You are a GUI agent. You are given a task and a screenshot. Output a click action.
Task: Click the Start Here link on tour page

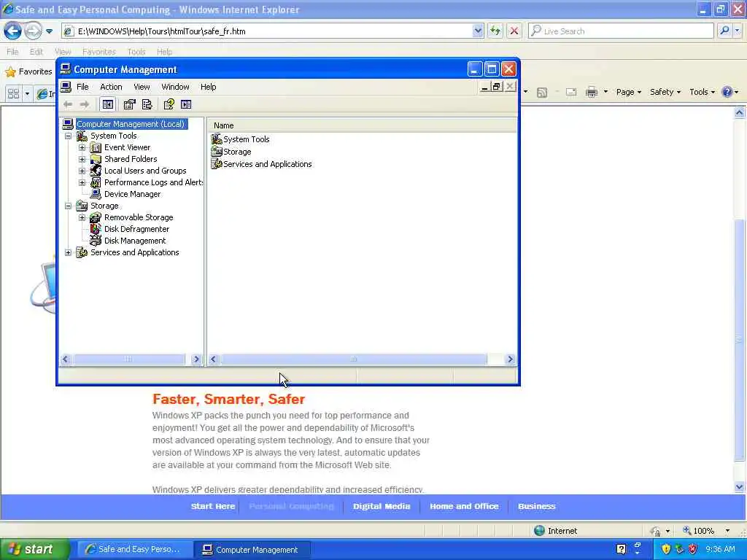click(x=213, y=506)
